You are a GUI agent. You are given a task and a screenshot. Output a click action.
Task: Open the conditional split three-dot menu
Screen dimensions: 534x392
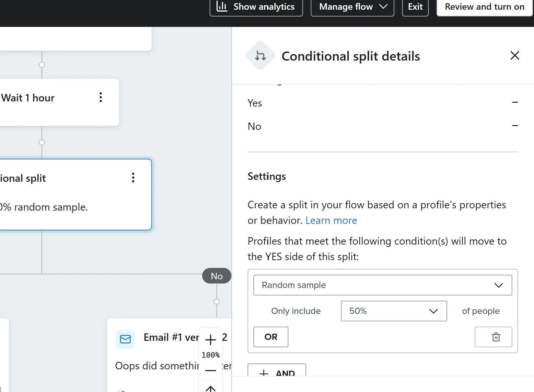[133, 178]
